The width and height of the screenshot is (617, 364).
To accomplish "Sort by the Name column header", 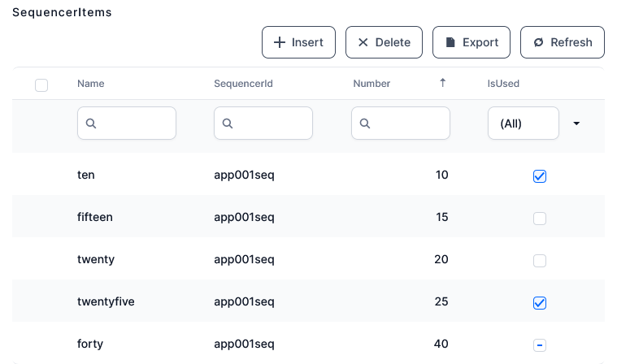I will [91, 84].
